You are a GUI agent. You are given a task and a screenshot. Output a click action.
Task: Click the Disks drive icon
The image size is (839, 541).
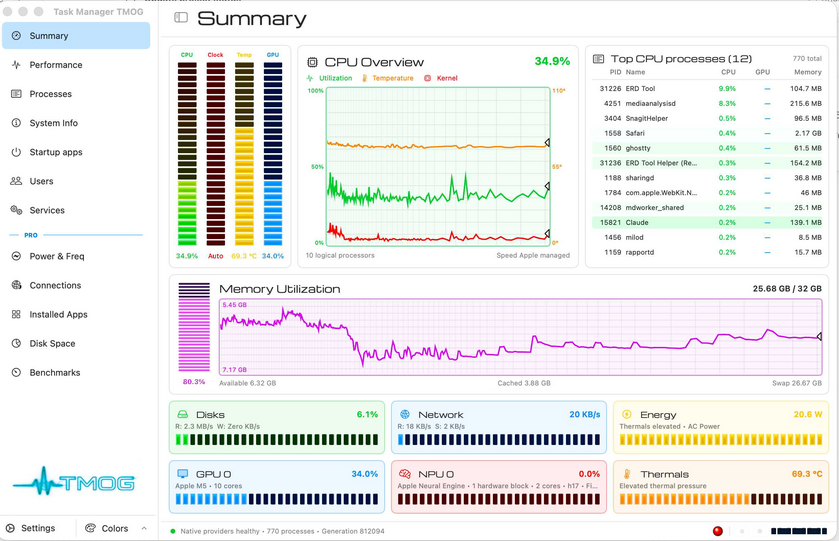pyautogui.click(x=182, y=415)
